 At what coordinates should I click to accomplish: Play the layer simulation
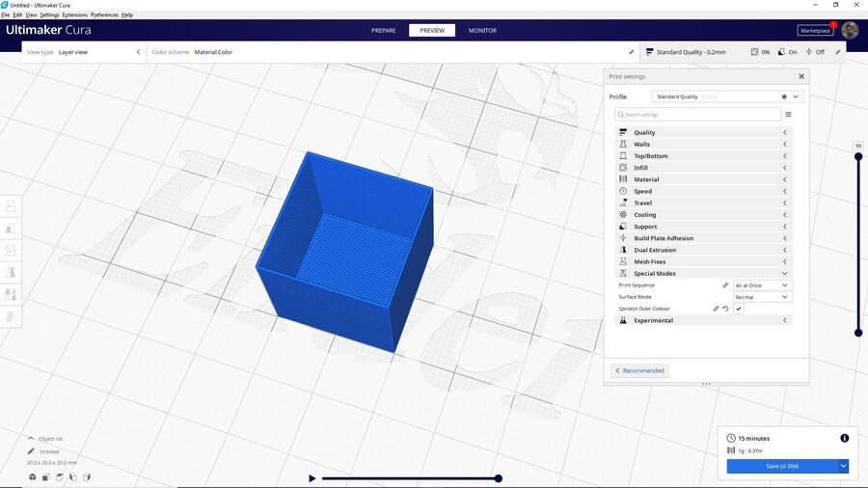pyautogui.click(x=312, y=478)
